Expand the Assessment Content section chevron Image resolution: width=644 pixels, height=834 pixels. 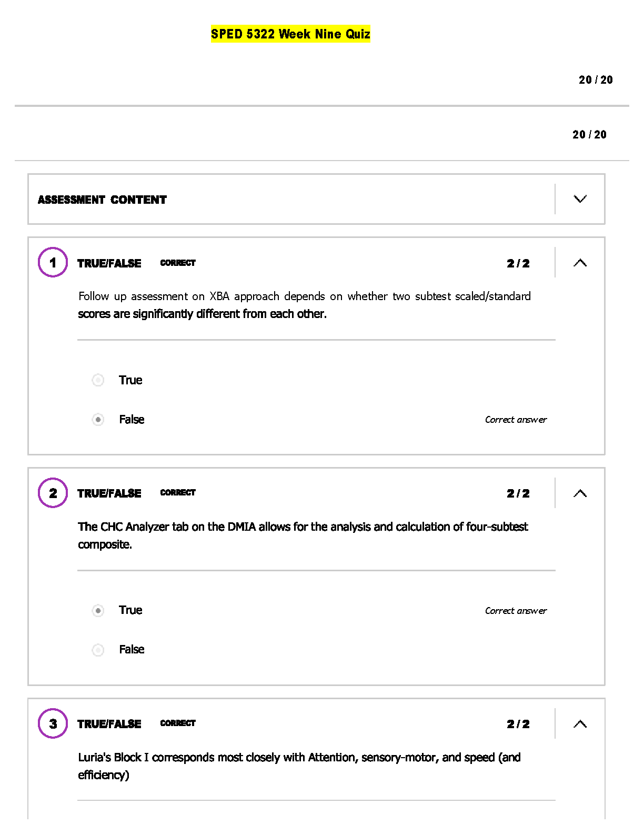(x=580, y=199)
